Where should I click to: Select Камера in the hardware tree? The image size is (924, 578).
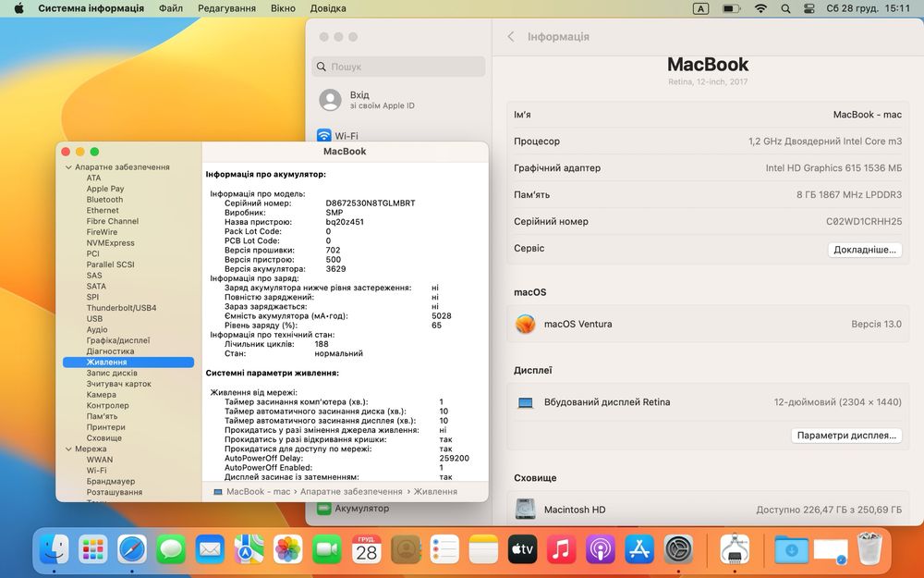click(x=102, y=395)
